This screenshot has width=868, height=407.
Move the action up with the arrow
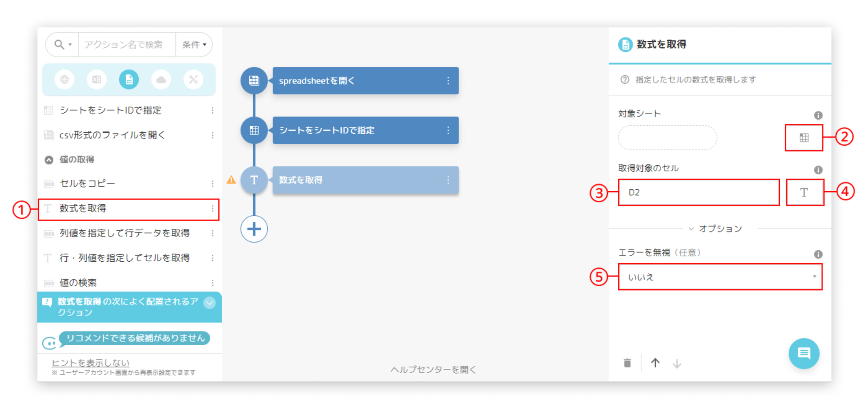tap(655, 363)
